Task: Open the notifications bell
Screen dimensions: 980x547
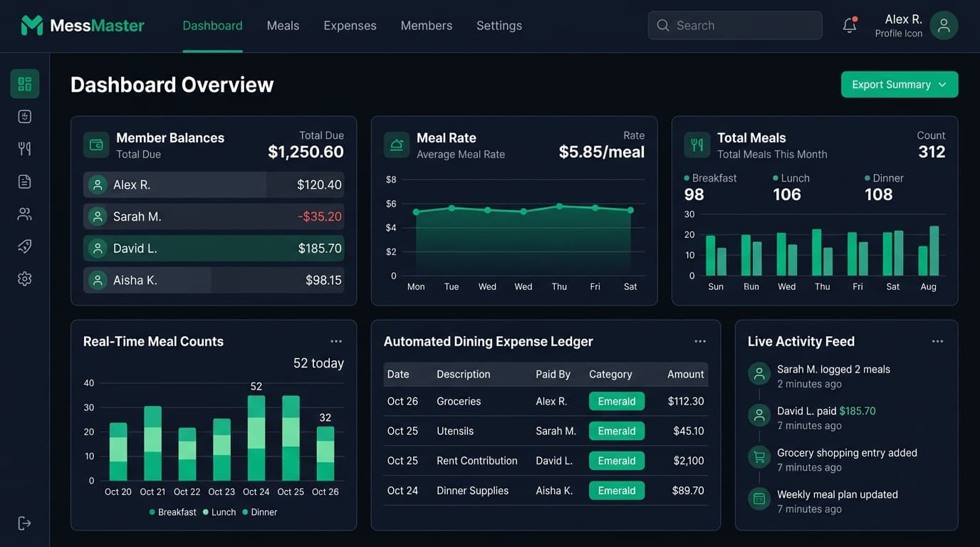Action: point(850,26)
